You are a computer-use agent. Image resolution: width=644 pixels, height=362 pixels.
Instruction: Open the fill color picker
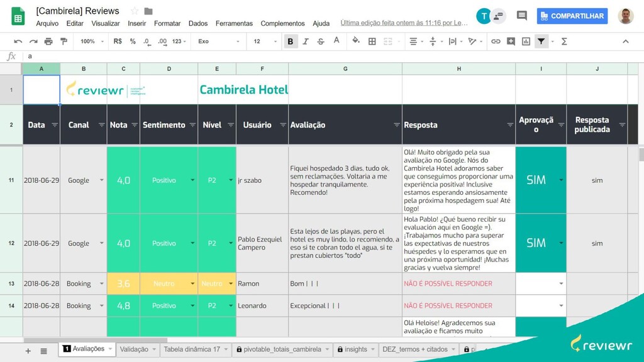pos(356,41)
